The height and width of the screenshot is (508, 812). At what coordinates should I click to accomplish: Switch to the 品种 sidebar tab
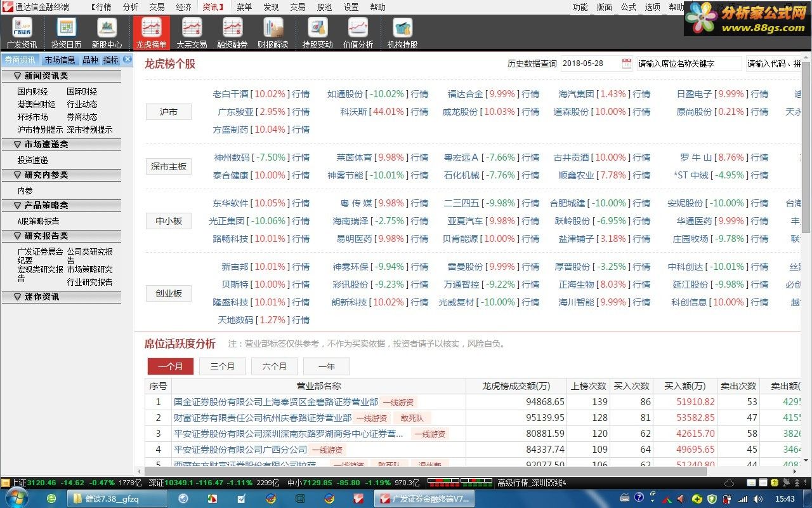90,60
